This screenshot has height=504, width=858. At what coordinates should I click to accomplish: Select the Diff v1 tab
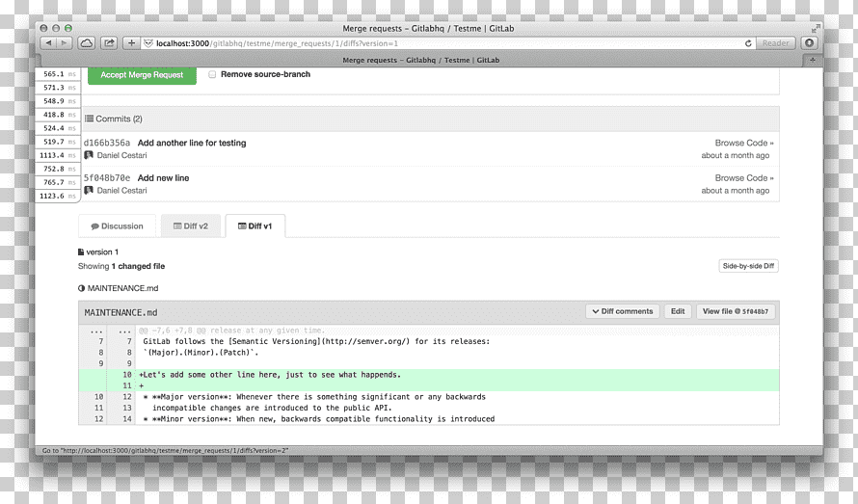click(x=255, y=226)
